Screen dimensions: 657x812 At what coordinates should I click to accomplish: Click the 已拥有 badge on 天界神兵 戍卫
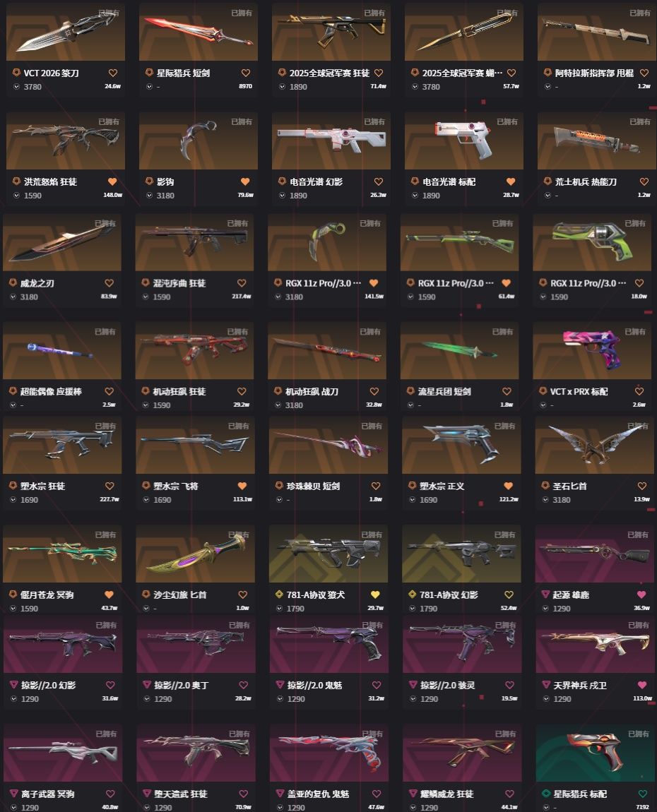(x=639, y=625)
